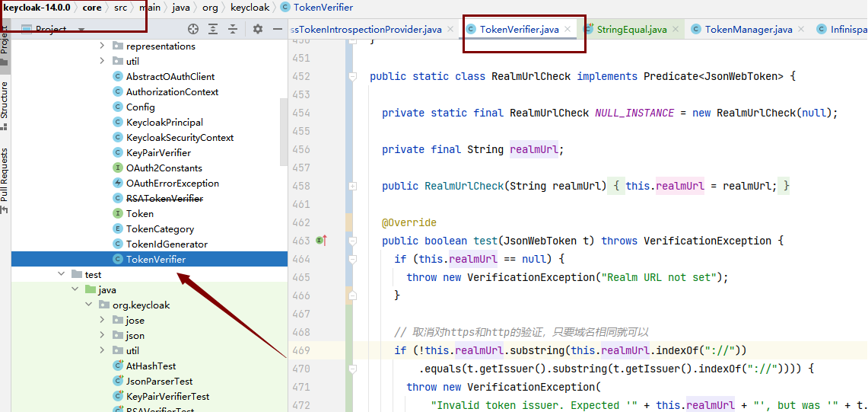868x412 pixels.
Task: Click the overrides gutter icon on line 463
Action: coord(322,241)
